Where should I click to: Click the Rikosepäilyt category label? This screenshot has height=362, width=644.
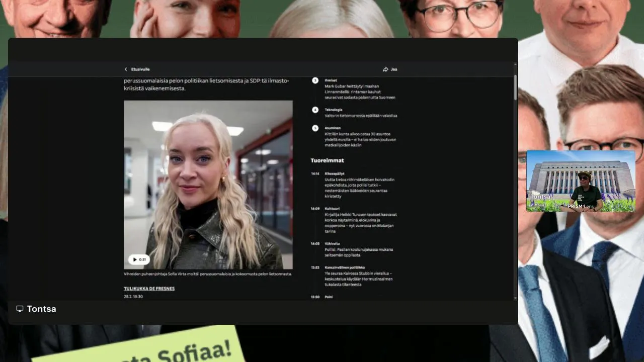[335, 173]
